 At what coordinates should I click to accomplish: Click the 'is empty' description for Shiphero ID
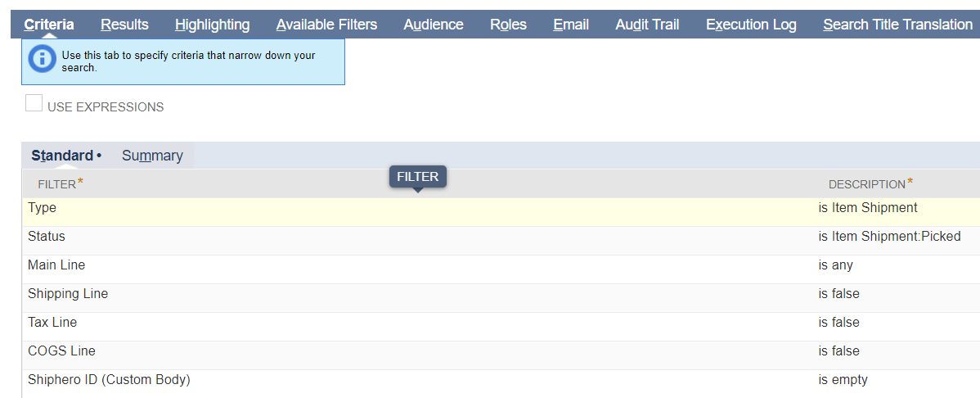[x=843, y=380]
